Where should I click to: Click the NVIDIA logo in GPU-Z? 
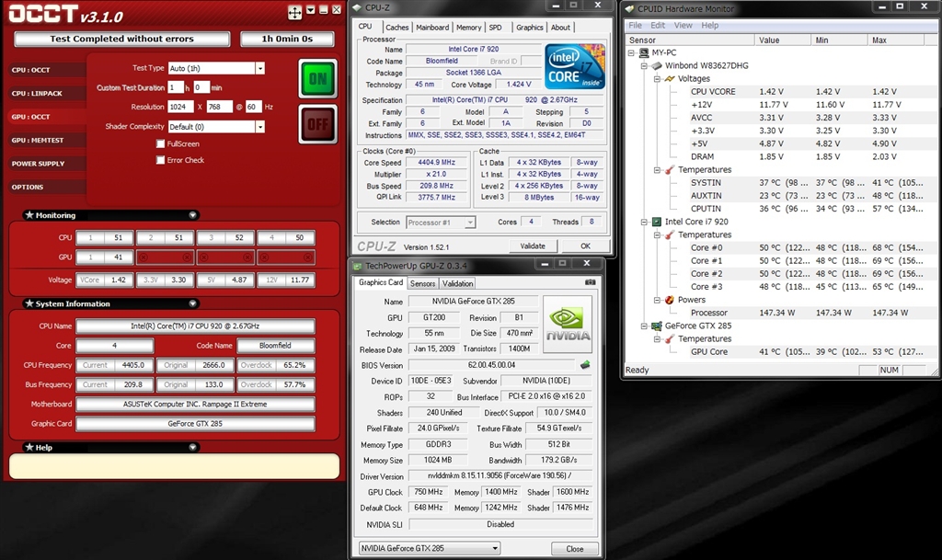tap(568, 325)
